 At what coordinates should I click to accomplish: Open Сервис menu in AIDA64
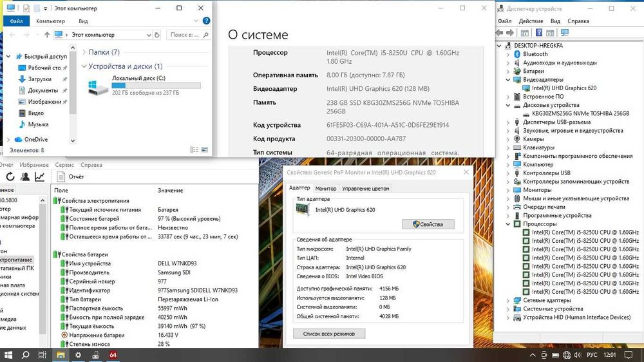click(x=64, y=165)
